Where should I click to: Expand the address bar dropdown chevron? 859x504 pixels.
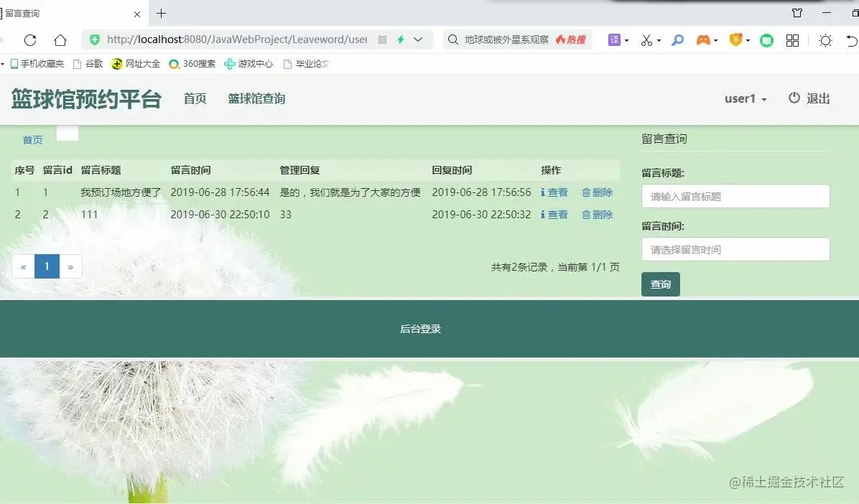point(418,39)
